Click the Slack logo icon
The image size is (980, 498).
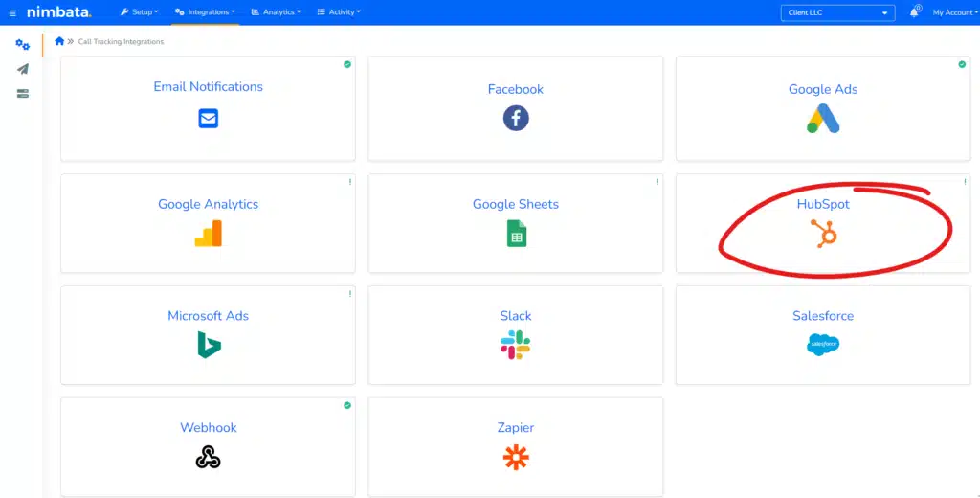[x=516, y=345]
